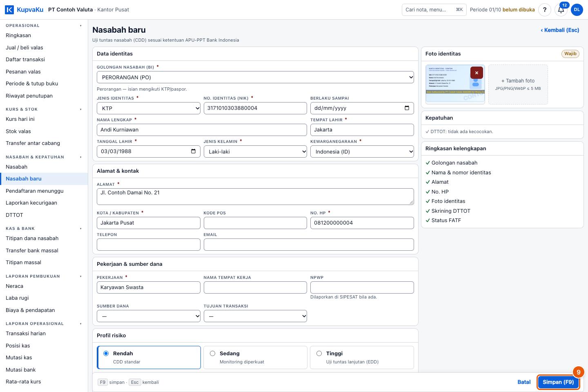The image size is (588, 392).
Task: Click the No. HP field
Action: pyautogui.click(x=362, y=223)
